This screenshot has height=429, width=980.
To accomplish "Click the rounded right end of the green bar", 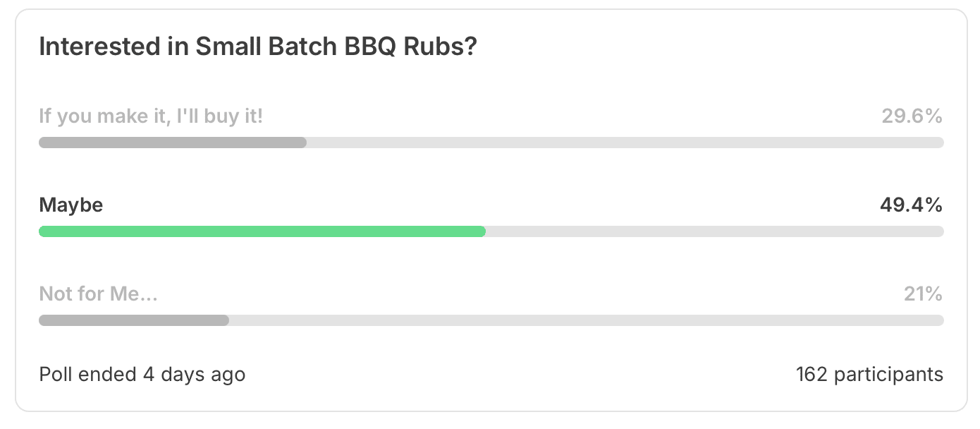I will [x=481, y=231].
